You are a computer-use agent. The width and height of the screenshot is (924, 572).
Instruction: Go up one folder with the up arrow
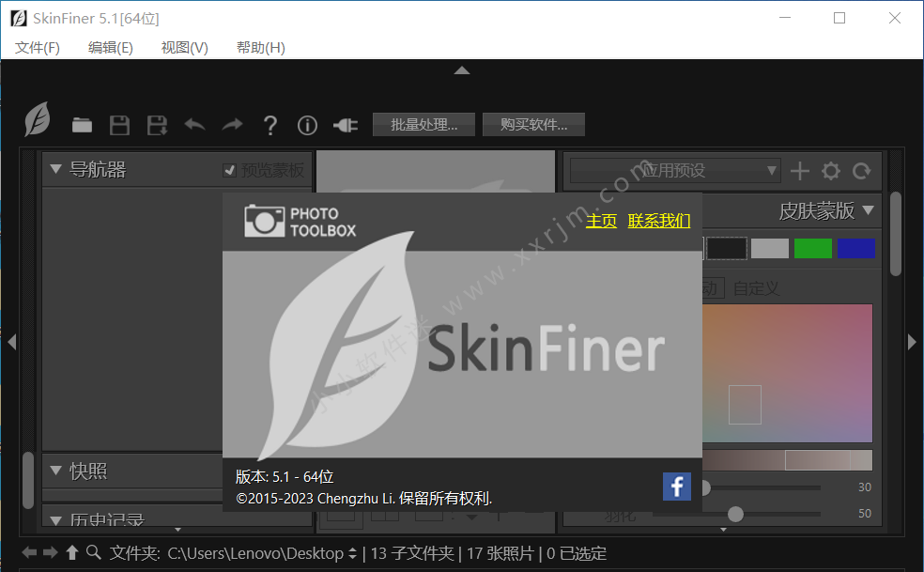(72, 552)
